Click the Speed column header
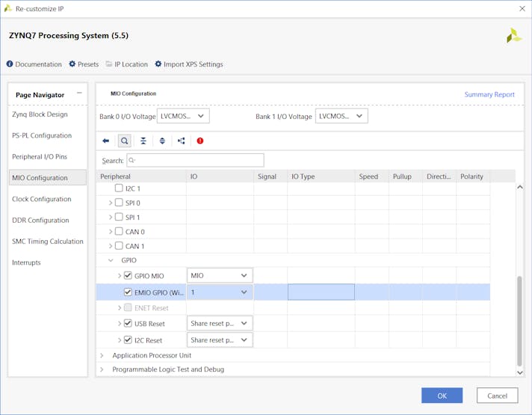The image size is (532, 415). pos(372,176)
